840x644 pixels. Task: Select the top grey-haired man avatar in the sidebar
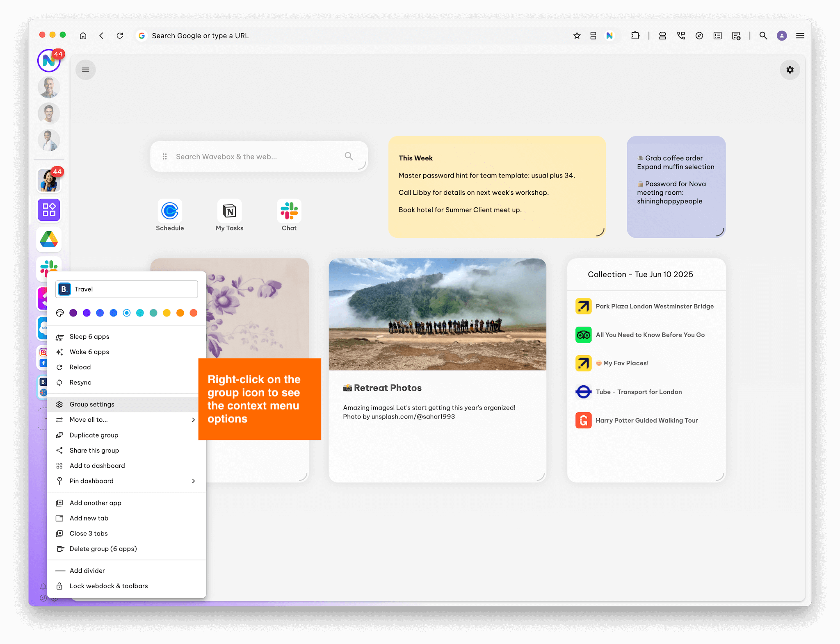[49, 87]
